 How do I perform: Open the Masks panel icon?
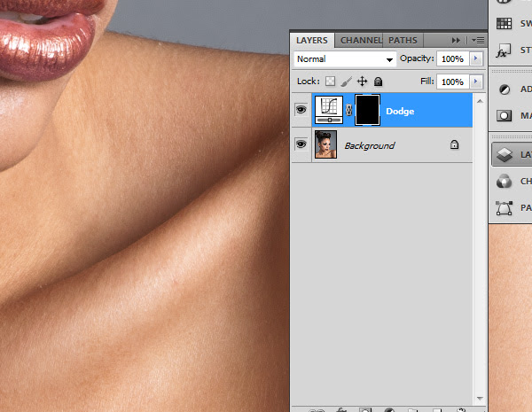tap(505, 115)
